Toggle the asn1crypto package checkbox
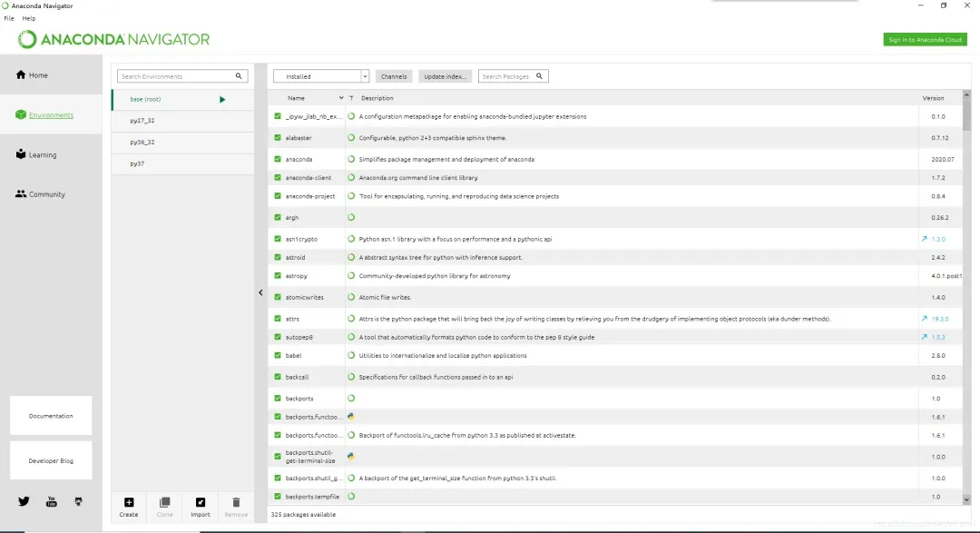Viewport: 980px width, 533px height. coord(278,239)
